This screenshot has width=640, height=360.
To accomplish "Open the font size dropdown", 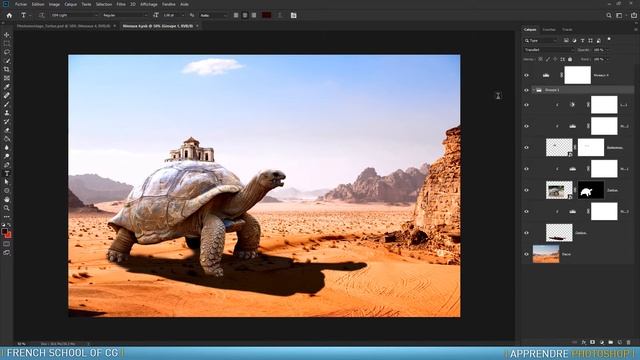I will point(173,15).
